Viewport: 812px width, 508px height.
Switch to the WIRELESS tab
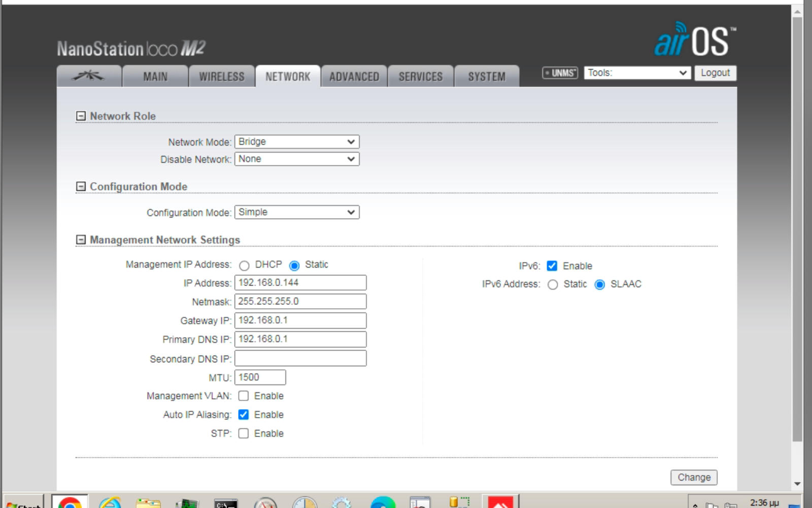[x=222, y=76]
